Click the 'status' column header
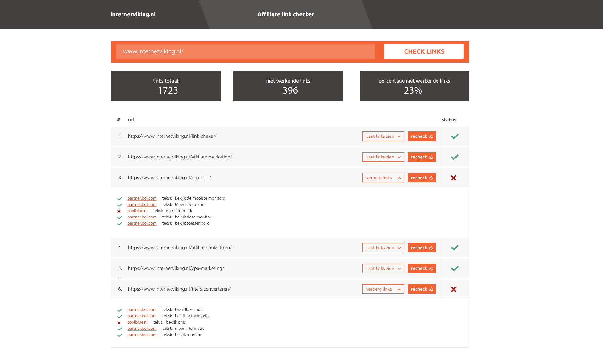Viewport: 603px width, 364px height. coord(449,120)
